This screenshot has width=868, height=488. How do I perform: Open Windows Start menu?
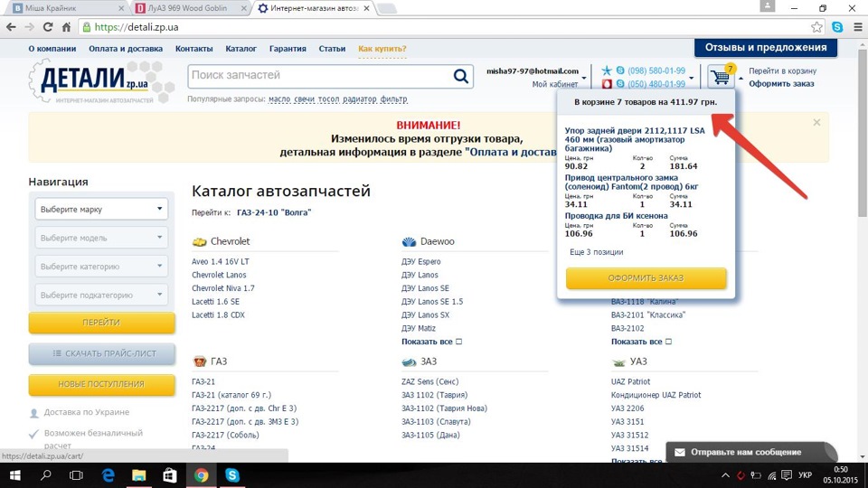pos(15,475)
